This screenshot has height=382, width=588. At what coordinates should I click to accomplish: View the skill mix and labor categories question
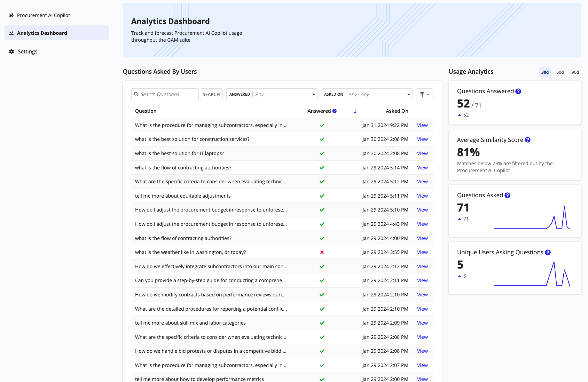422,323
